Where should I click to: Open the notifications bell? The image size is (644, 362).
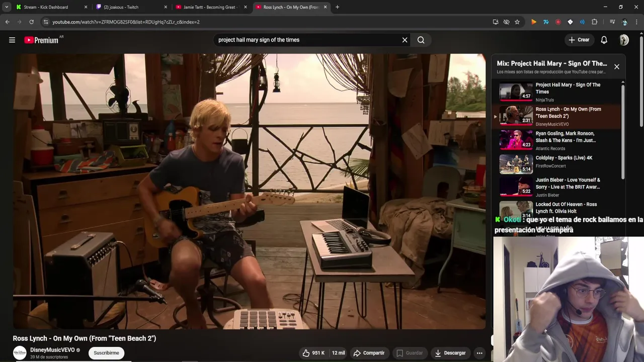(604, 40)
